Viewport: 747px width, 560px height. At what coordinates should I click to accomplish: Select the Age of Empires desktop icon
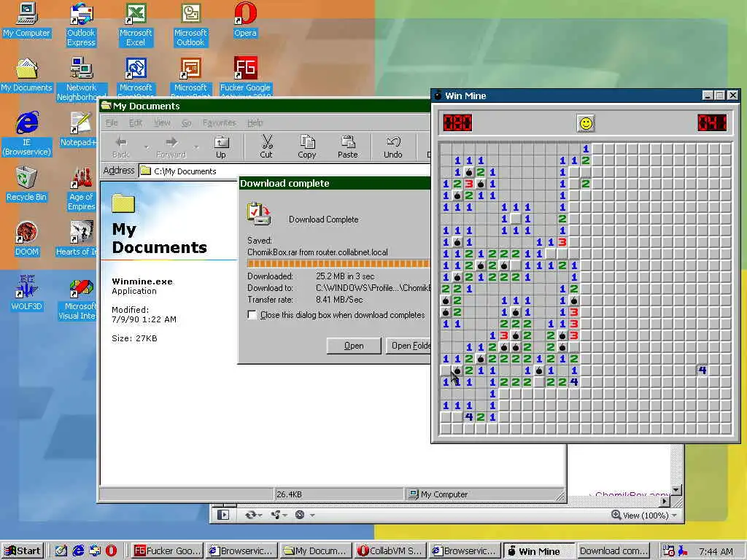pos(81,189)
